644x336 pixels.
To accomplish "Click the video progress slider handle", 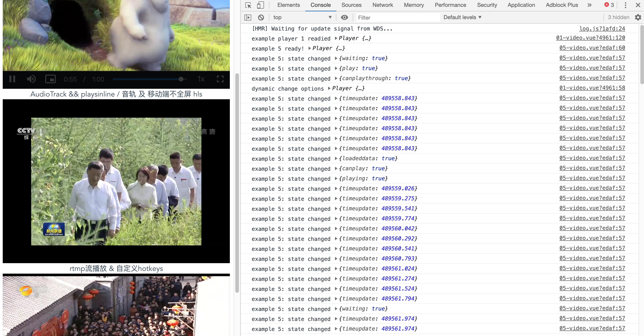I will pos(181,79).
